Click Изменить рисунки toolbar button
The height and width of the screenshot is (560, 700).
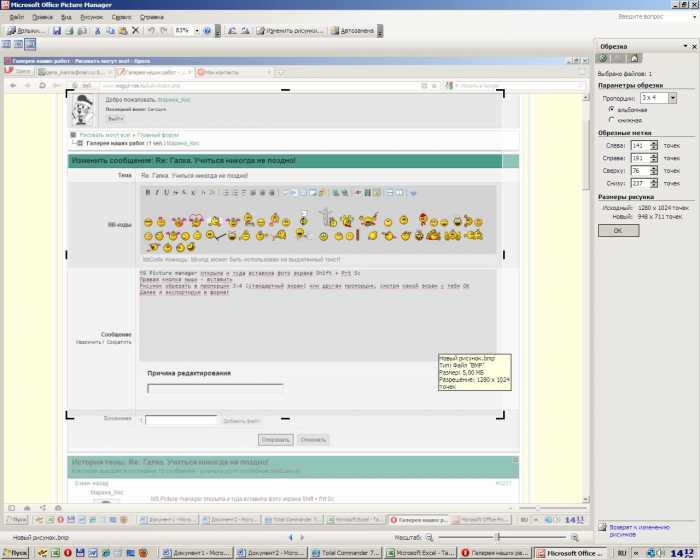(292, 31)
